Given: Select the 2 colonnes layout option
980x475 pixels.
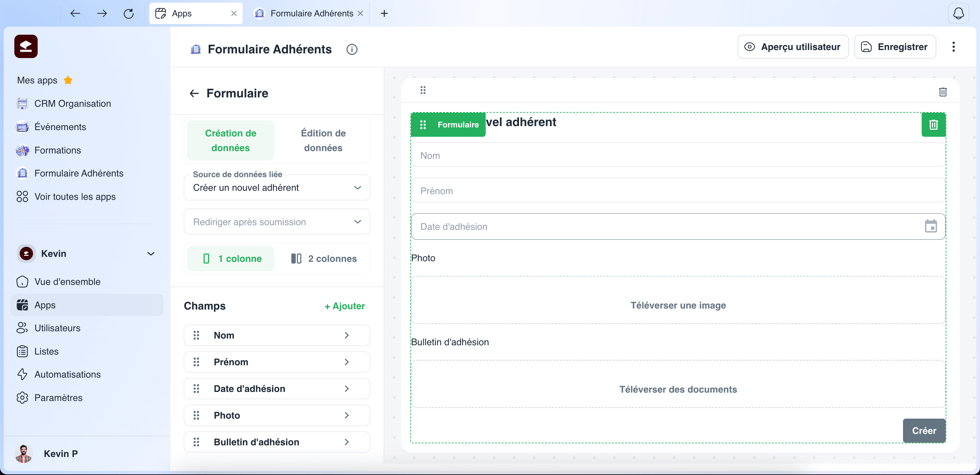Looking at the screenshot, I should pos(323,259).
